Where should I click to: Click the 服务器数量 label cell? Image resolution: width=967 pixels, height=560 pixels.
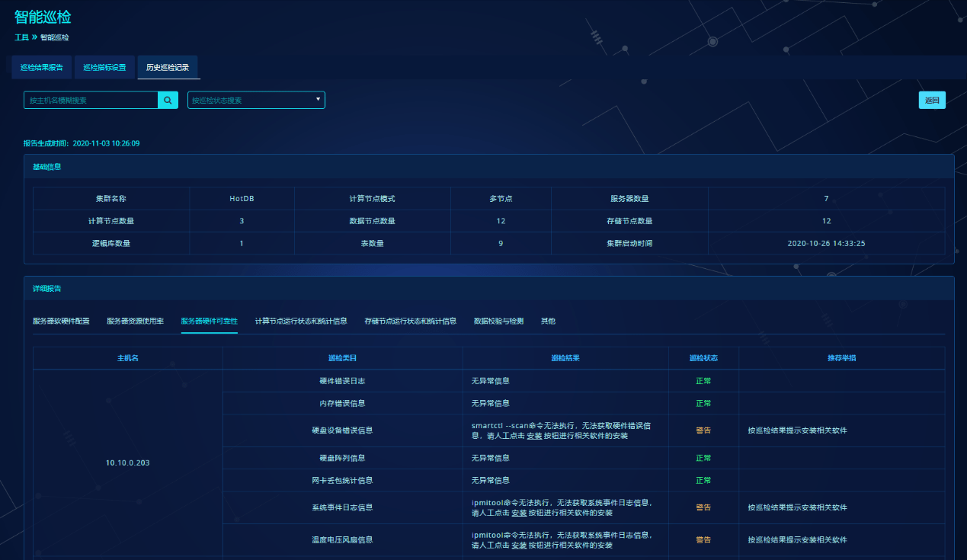(629, 199)
